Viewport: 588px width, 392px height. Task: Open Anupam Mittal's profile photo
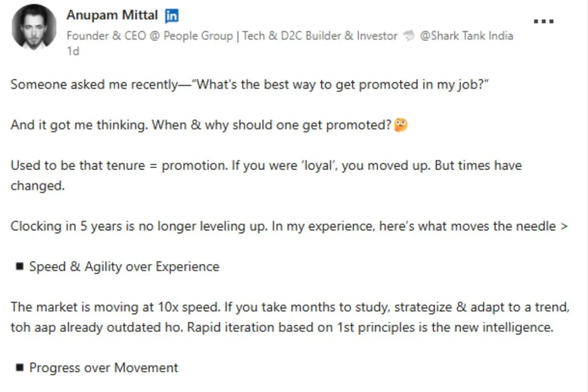[34, 27]
